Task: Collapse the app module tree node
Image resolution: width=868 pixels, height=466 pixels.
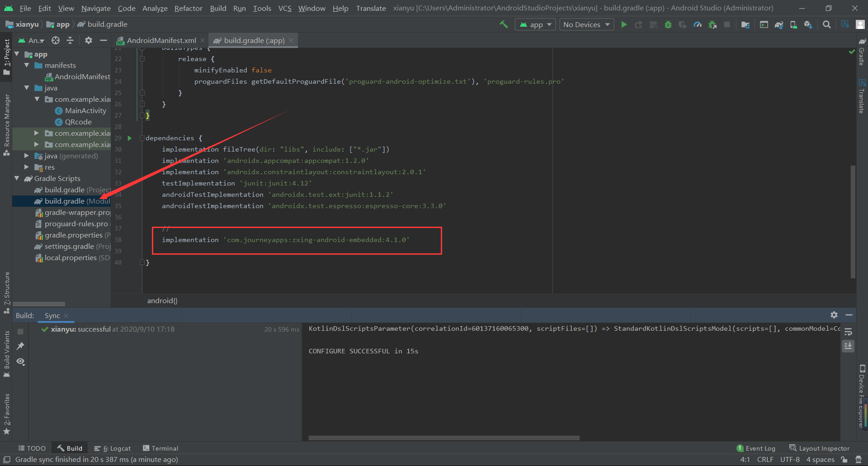Action: pyautogui.click(x=17, y=54)
